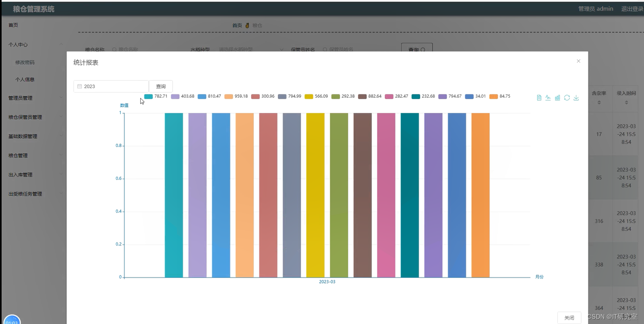Toggle the 300.96 legend series

click(x=263, y=96)
